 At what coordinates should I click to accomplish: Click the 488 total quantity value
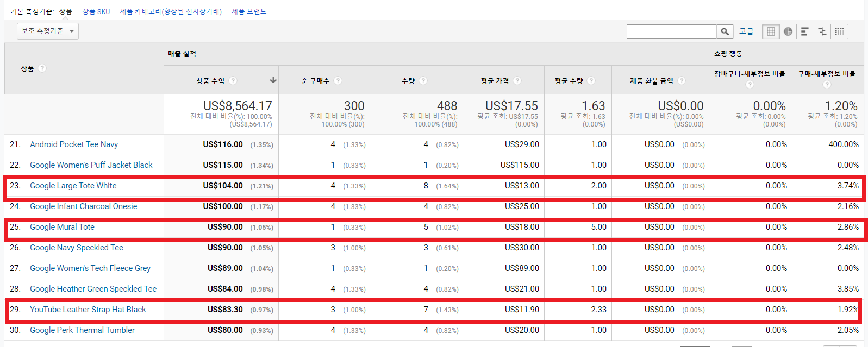pyautogui.click(x=447, y=106)
